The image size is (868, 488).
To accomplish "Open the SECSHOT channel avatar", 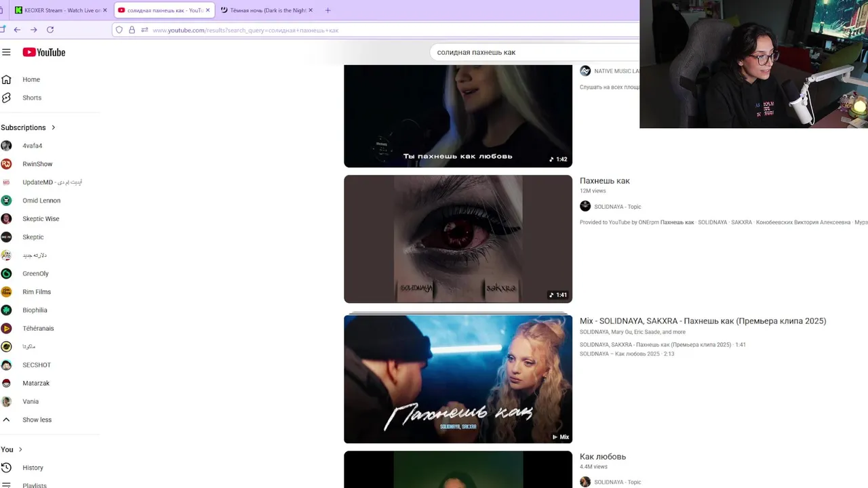I will coord(6,365).
